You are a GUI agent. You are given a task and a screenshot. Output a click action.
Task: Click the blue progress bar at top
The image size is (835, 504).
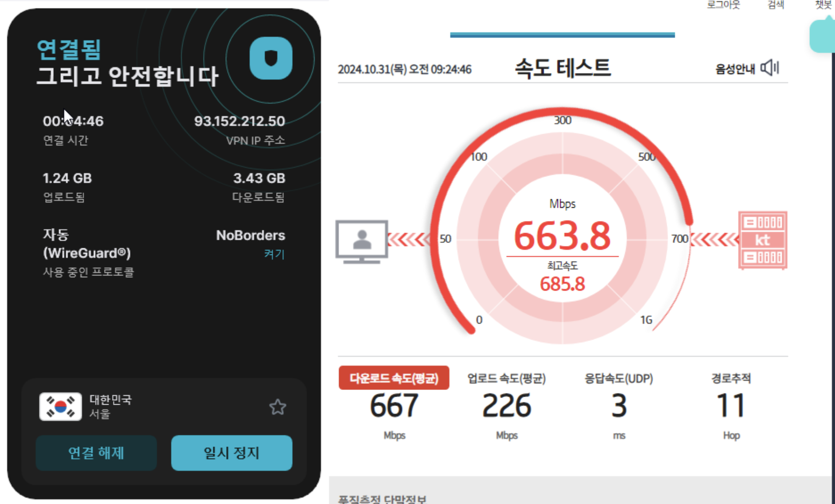[562, 35]
